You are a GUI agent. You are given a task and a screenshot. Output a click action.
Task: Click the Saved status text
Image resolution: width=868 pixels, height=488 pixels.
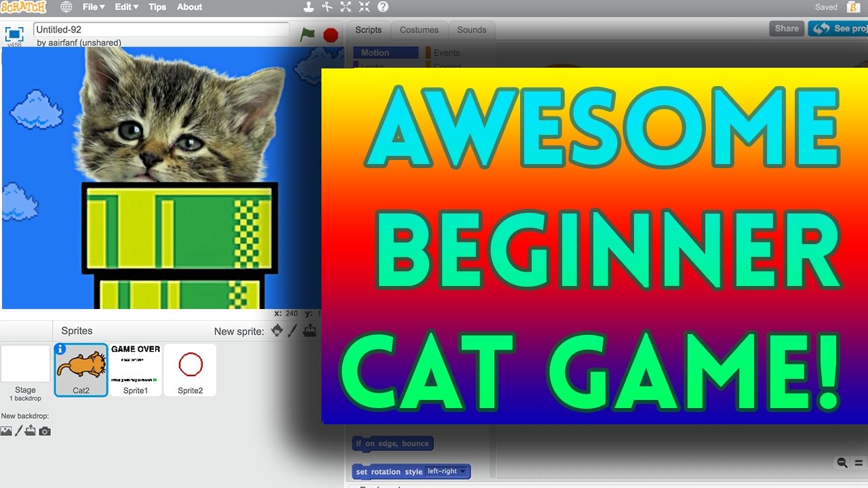826,7
